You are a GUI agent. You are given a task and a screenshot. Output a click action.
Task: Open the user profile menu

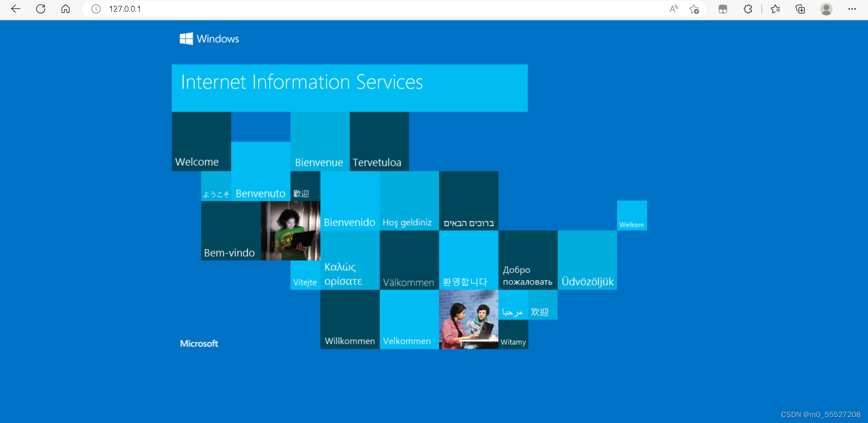(x=826, y=9)
